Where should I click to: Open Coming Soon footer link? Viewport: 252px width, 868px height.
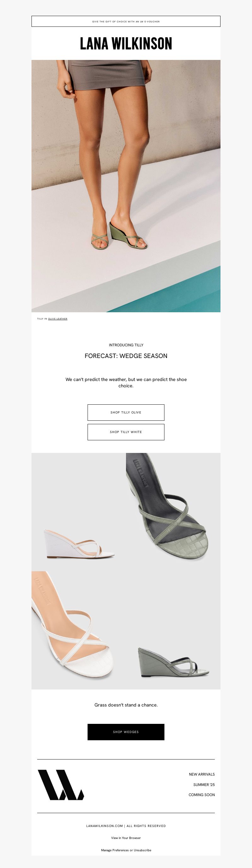click(x=202, y=795)
